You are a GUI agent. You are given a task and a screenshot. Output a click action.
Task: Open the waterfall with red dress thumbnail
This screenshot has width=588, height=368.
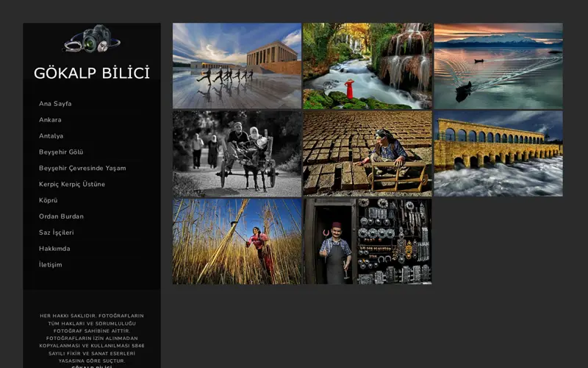tap(367, 66)
